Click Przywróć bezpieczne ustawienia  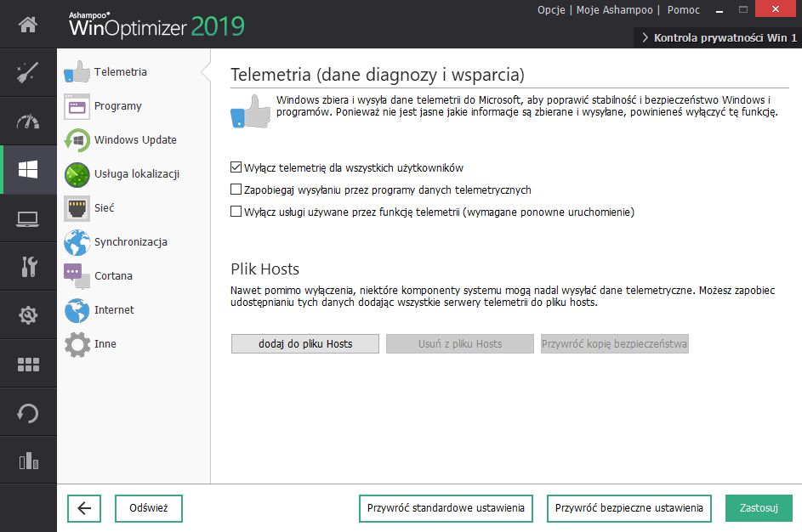pos(629,508)
